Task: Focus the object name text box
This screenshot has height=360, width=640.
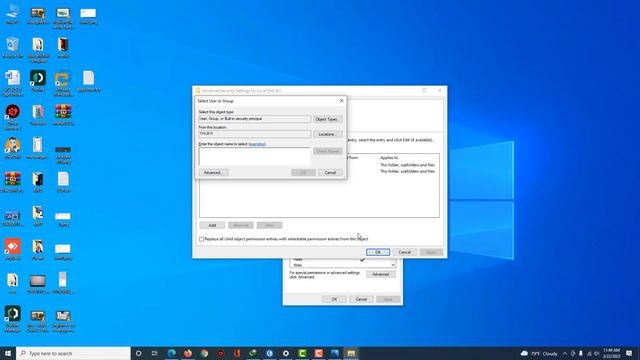Action: 255,157
